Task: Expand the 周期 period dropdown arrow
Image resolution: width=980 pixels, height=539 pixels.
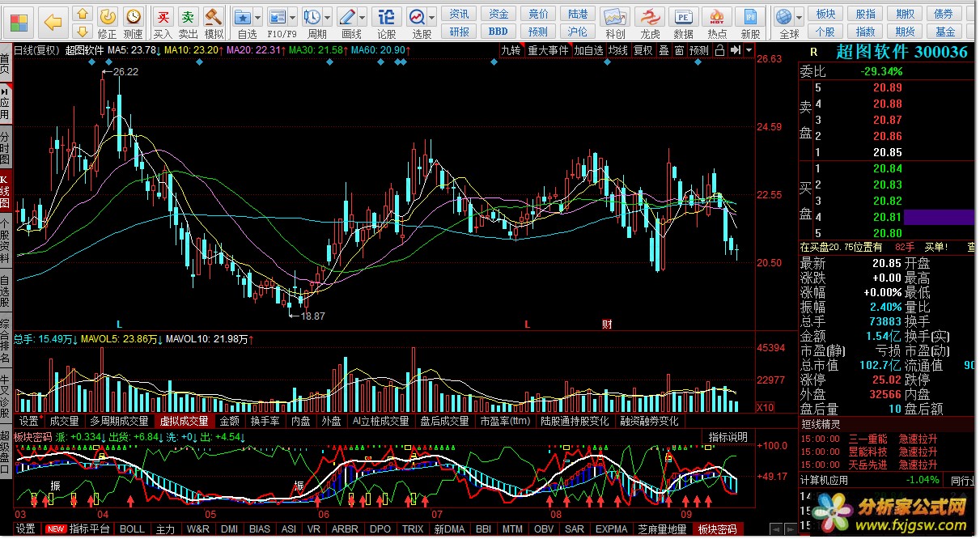Action: [x=327, y=17]
